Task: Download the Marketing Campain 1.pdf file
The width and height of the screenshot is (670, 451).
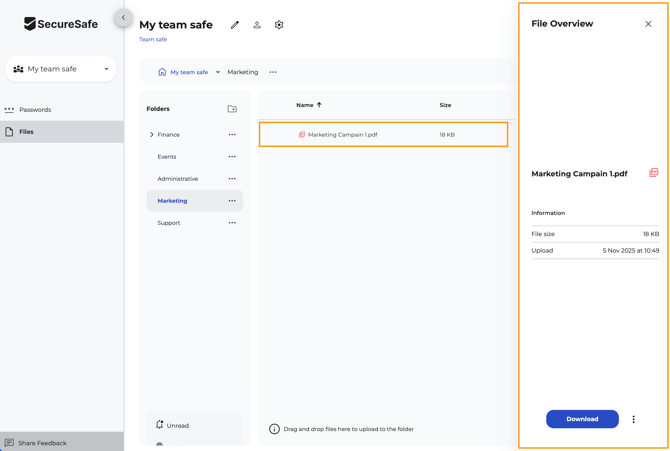Action: 582,419
